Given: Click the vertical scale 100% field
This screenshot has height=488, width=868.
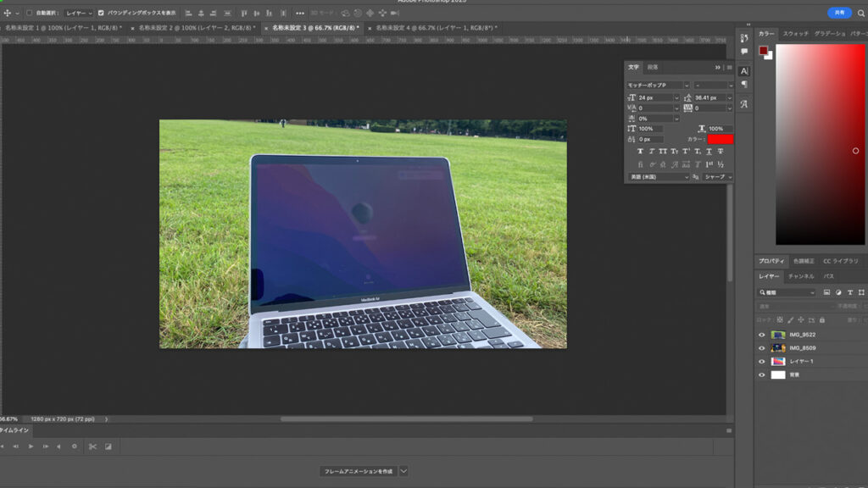Looking at the screenshot, I should 652,129.
